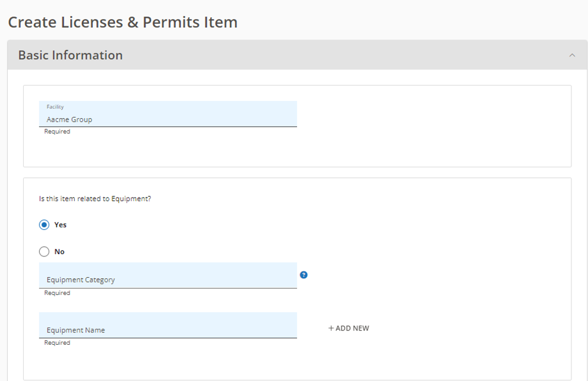Collapse Basic Information using the chevron icon

click(x=572, y=55)
